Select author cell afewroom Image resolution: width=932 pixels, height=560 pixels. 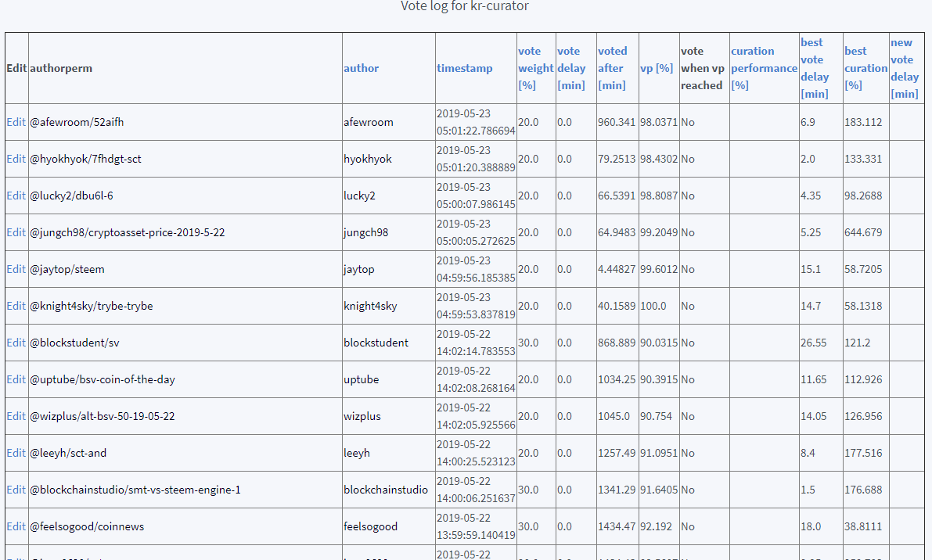369,122
